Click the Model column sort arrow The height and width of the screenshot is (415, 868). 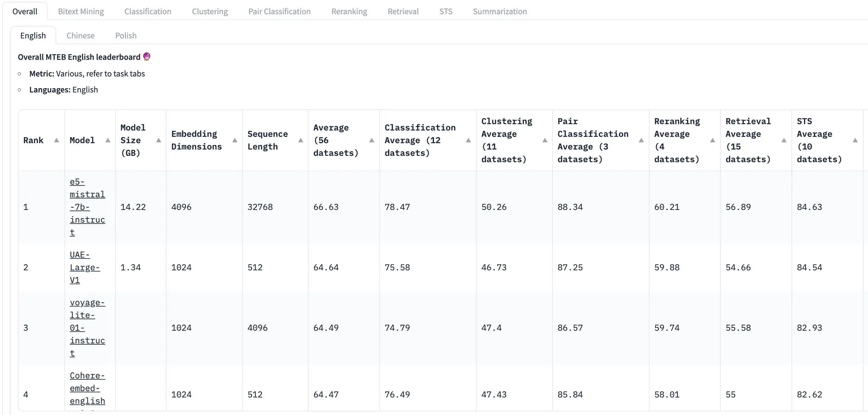108,140
